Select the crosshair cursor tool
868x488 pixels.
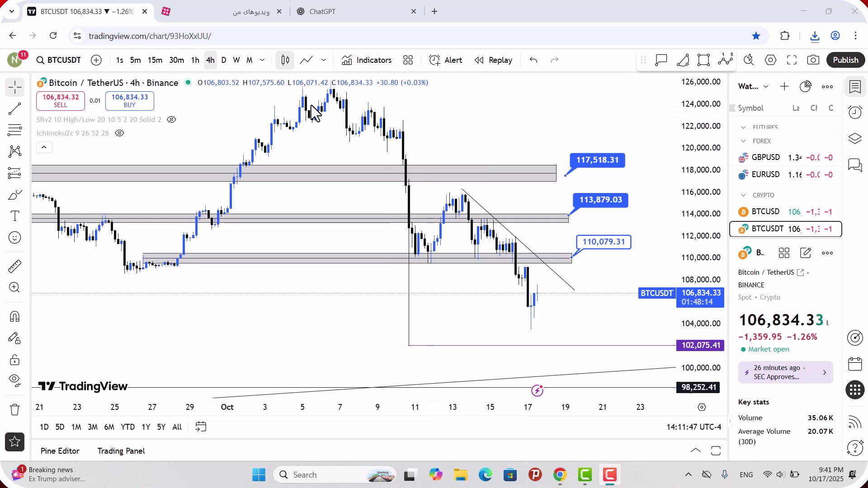click(x=14, y=87)
